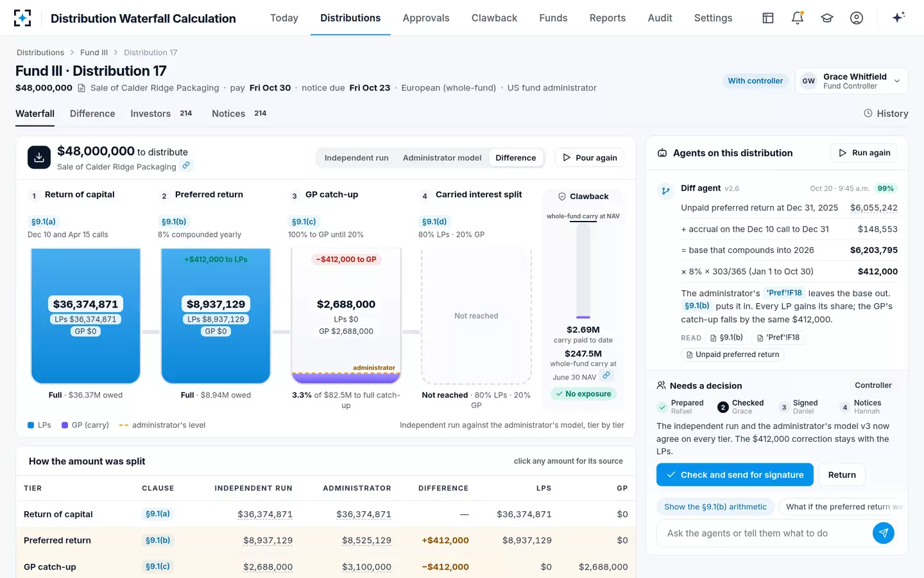
Task: Select Difference segmented option
Action: click(516, 158)
